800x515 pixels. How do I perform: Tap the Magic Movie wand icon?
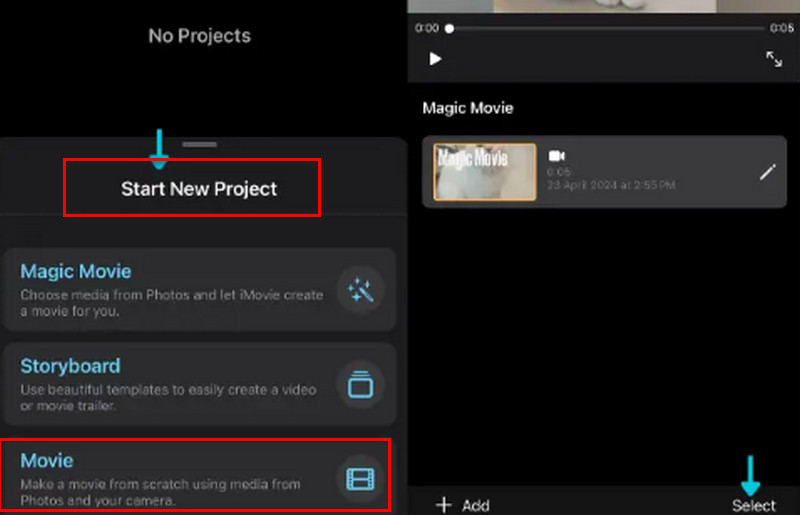click(360, 290)
